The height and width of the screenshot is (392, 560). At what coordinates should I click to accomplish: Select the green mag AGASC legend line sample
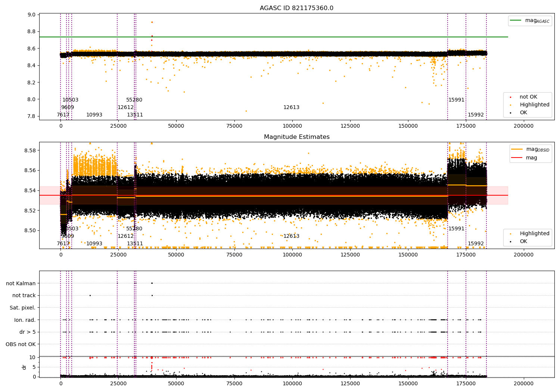(516, 21)
